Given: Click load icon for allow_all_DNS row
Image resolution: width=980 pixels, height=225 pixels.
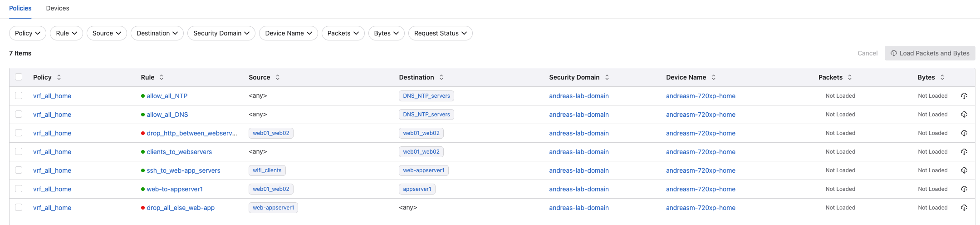Looking at the screenshot, I should pos(964,115).
